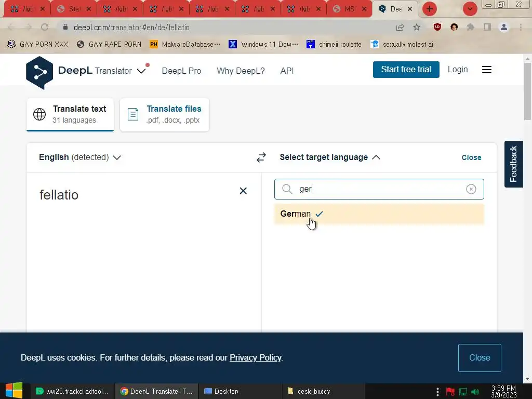This screenshot has height=399, width=532.
Task: Close the DeepL browser tab
Action: (410, 9)
